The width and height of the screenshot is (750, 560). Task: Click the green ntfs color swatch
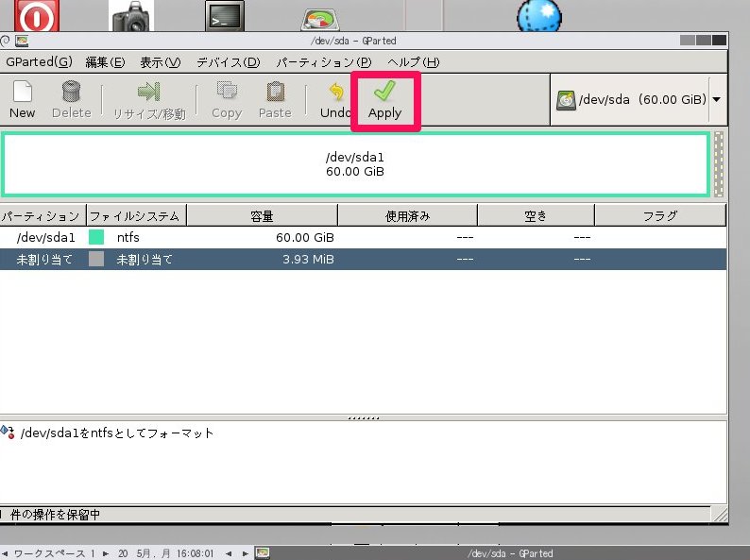pyautogui.click(x=96, y=237)
